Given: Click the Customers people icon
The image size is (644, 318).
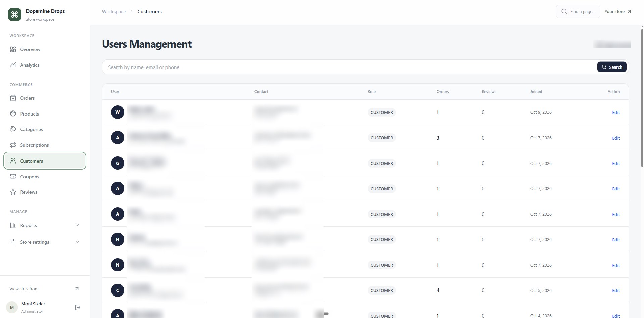Looking at the screenshot, I should point(13,161).
